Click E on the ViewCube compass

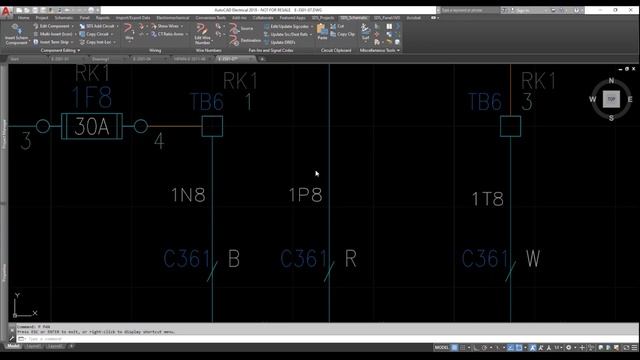630,99
